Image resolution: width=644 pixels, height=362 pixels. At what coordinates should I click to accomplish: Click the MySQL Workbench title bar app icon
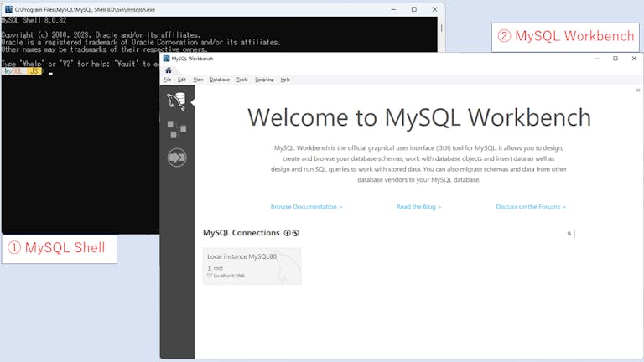click(x=166, y=59)
